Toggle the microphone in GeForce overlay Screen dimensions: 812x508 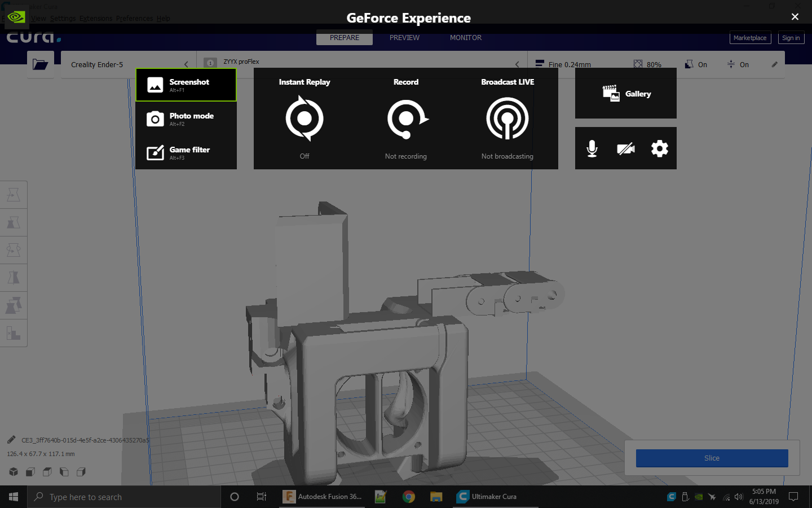pyautogui.click(x=592, y=148)
